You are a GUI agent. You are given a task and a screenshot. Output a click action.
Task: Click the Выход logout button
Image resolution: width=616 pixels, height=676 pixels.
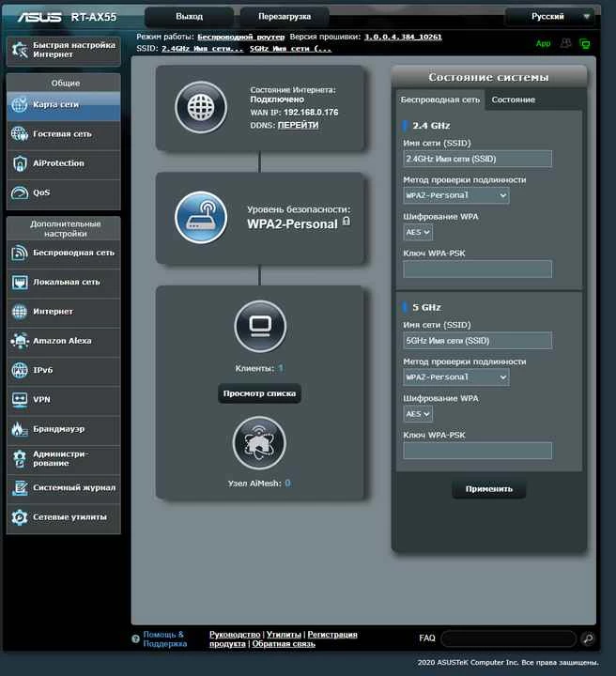pos(190,16)
